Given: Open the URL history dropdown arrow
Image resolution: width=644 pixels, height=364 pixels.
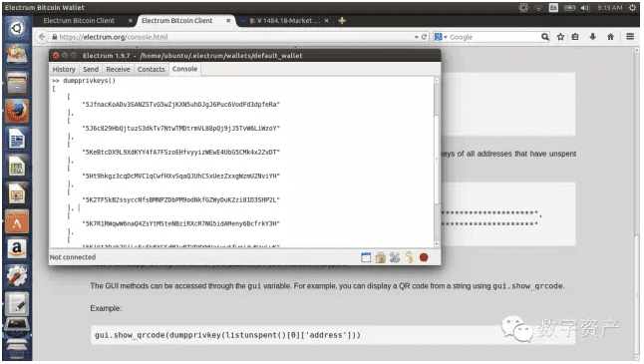Looking at the screenshot, I should [x=416, y=37].
